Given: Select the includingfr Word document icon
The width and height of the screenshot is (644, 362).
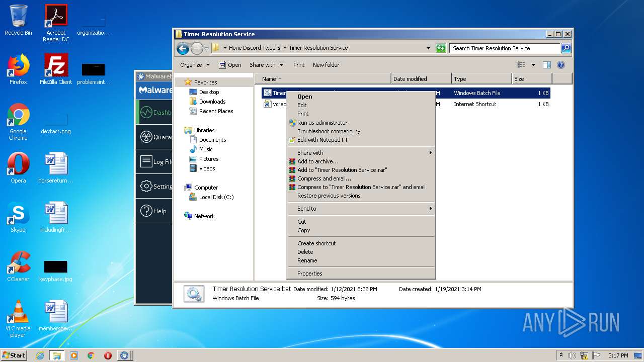Looking at the screenshot, I should [56, 217].
